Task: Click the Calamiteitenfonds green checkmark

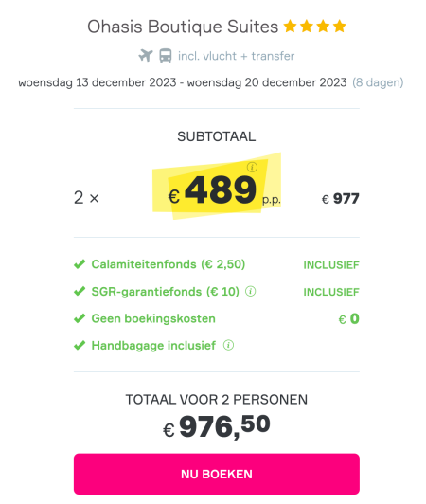Action: pos(80,264)
